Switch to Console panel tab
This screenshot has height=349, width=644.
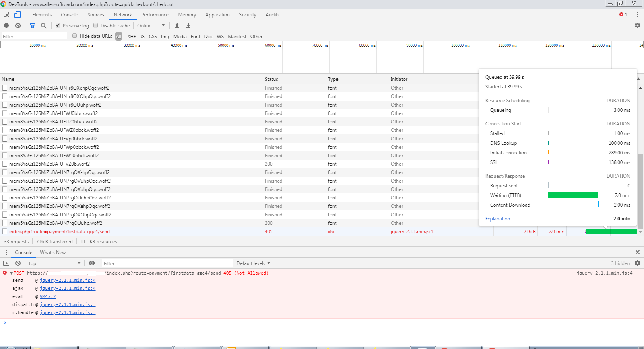click(x=70, y=15)
